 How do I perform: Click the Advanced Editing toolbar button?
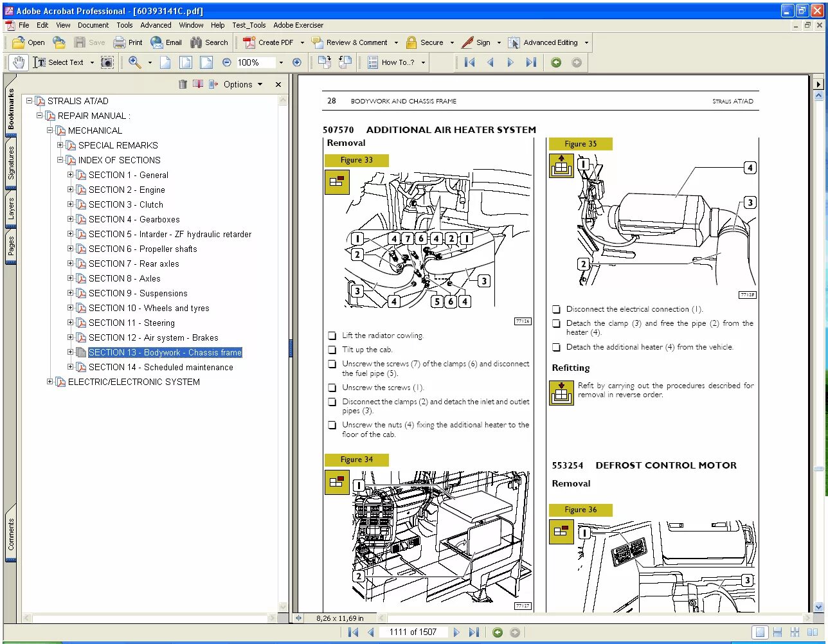(x=544, y=42)
